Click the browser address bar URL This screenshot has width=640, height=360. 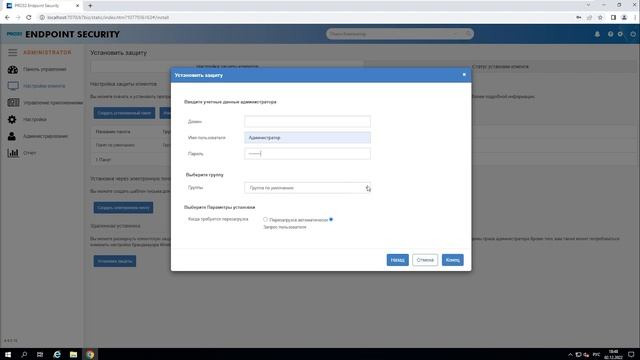(108, 18)
